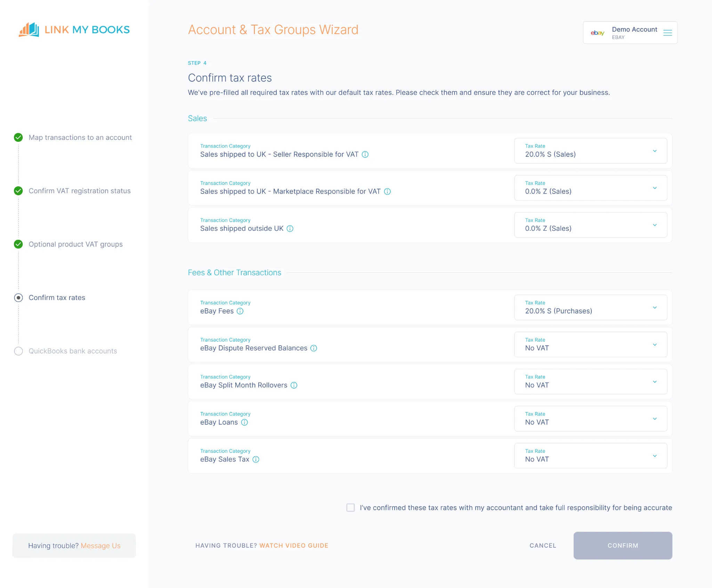Viewport: 712px width, 588px height.
Task: Click the eBay Dispute Reserved Balances label
Action: click(254, 348)
